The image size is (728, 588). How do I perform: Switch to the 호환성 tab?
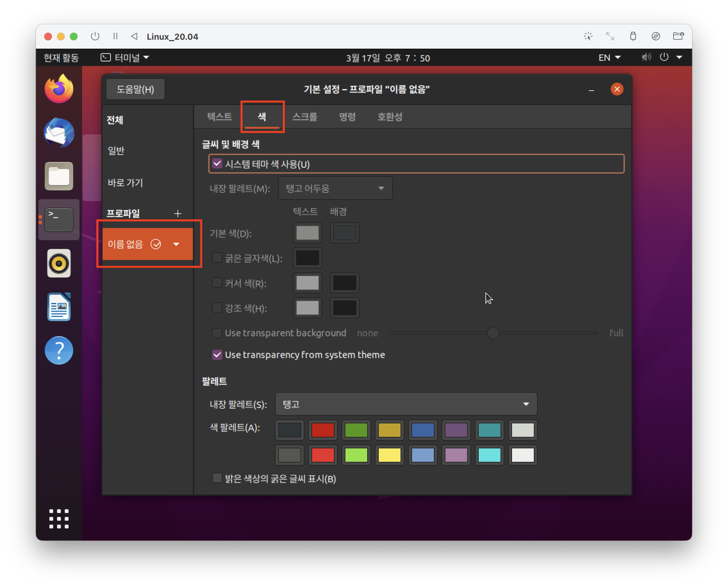click(x=390, y=117)
